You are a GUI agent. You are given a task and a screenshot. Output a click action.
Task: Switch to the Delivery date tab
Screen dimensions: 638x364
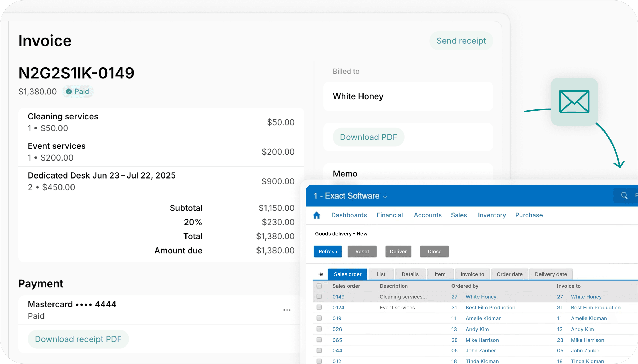point(551,274)
